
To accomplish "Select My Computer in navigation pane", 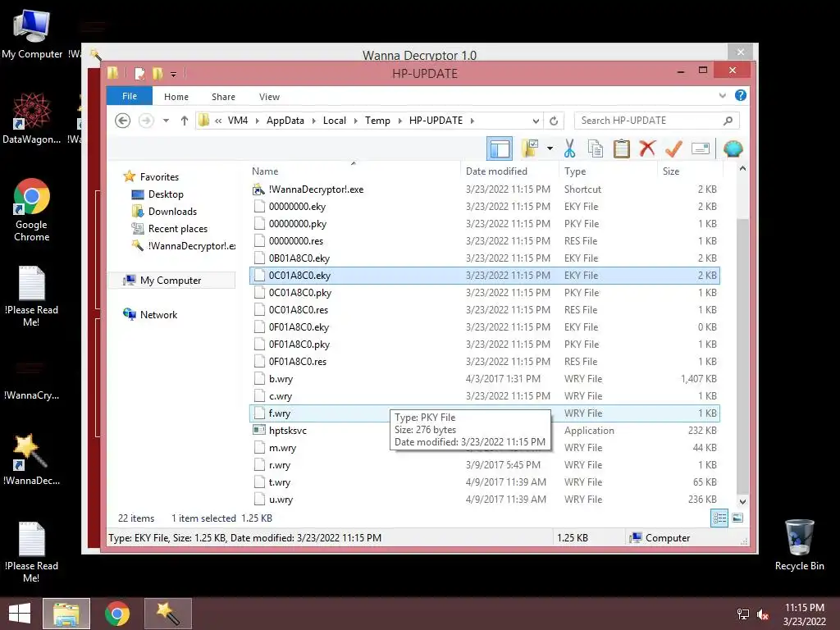I will click(x=171, y=281).
